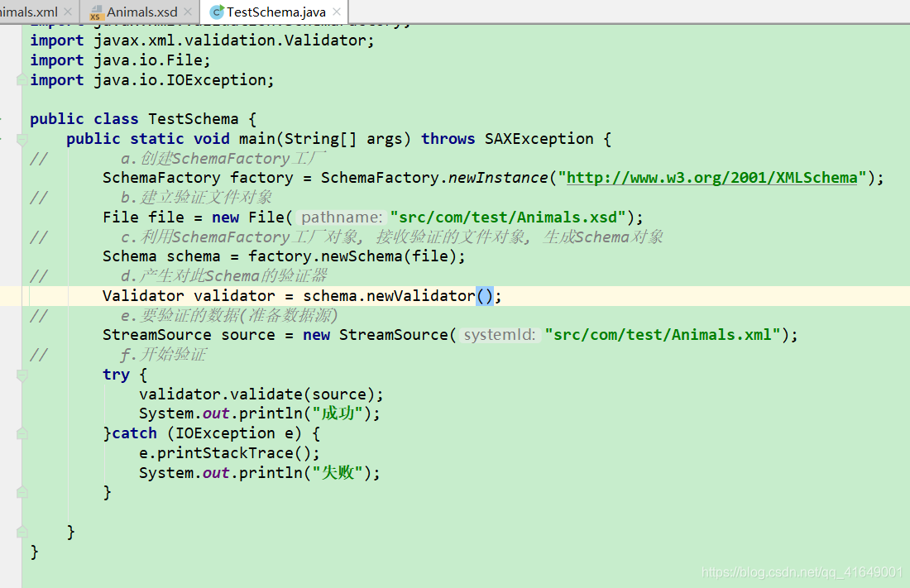
Task: Click 'e.printStackTrace();' statement
Action: [x=229, y=452]
